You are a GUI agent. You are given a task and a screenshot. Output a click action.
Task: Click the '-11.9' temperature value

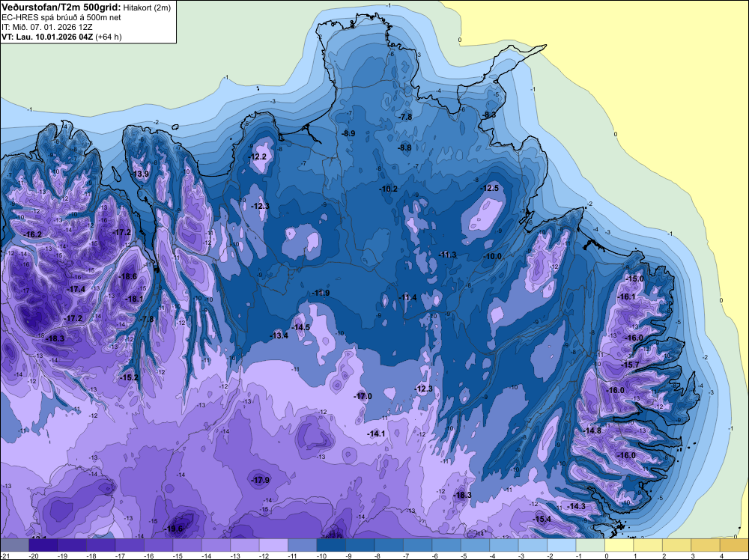(x=321, y=293)
